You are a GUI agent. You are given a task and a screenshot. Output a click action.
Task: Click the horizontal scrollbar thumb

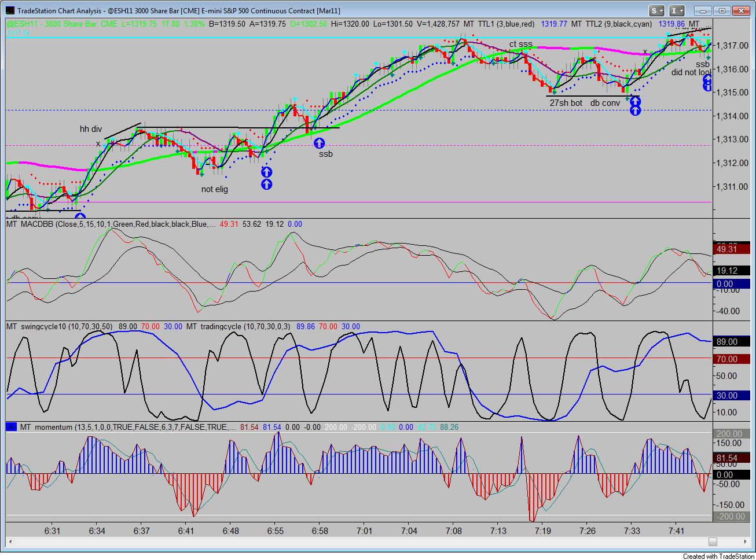pos(713,541)
